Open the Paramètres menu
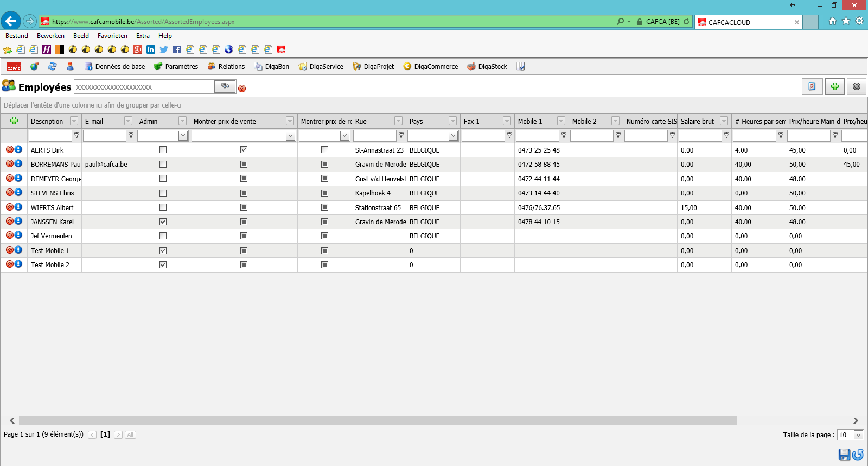Screen dimensions: 868x467 point(176,66)
